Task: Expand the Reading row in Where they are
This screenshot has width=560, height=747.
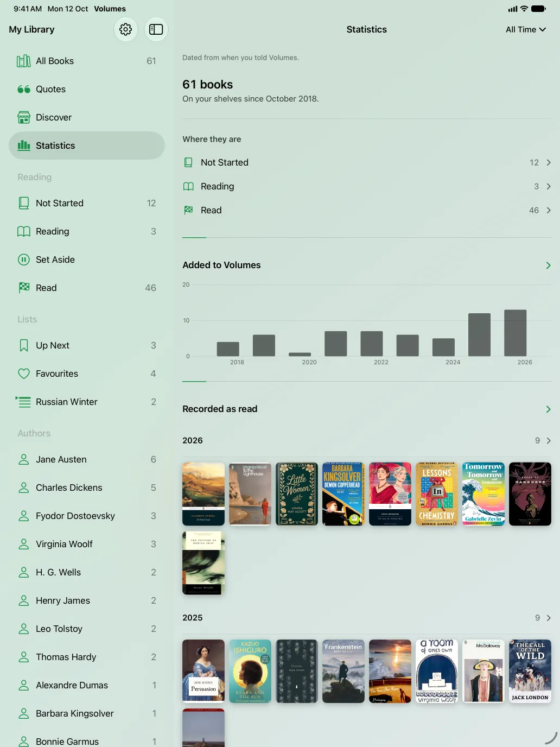Action: coord(367,186)
